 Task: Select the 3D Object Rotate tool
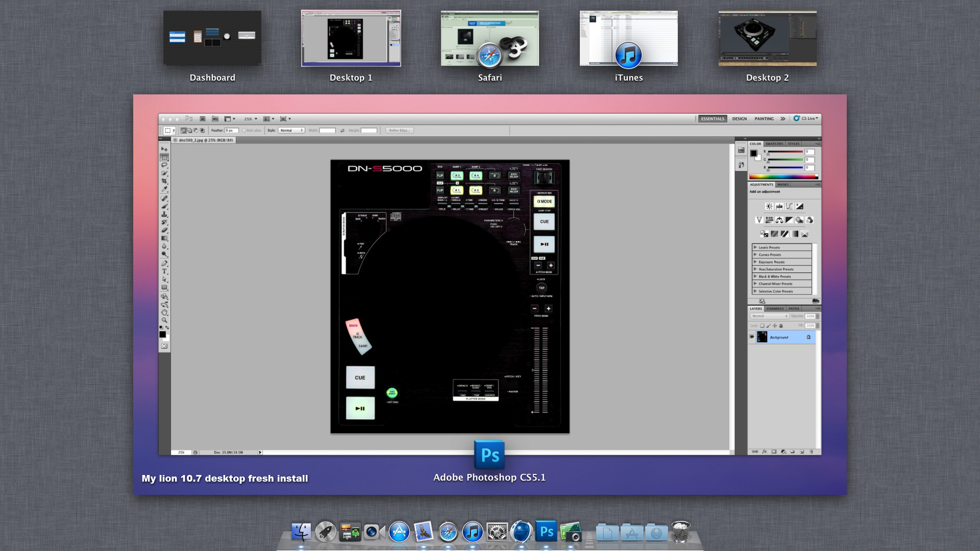(164, 296)
